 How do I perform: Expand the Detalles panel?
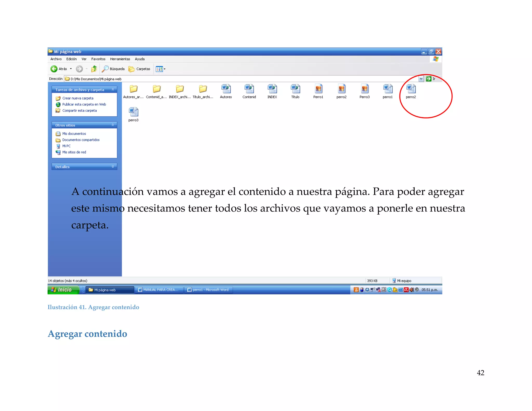(x=113, y=167)
